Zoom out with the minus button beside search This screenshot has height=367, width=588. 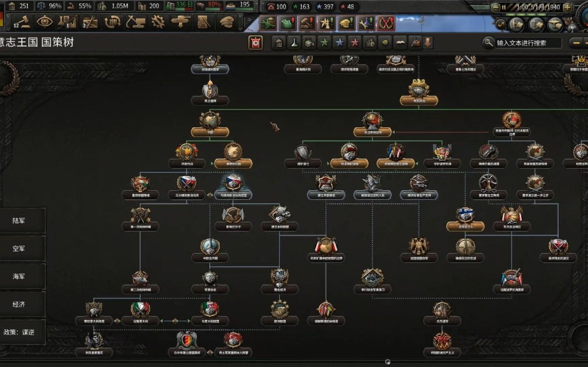575,43
